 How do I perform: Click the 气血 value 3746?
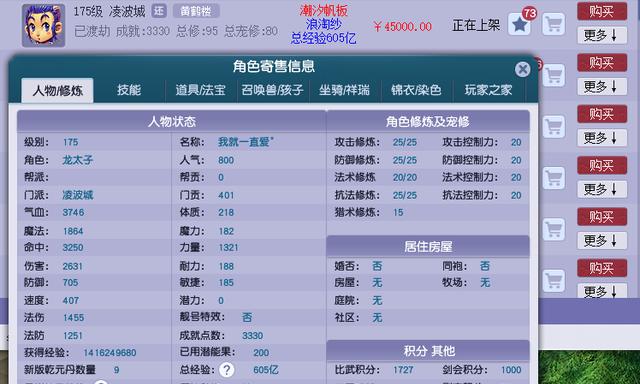(73, 212)
